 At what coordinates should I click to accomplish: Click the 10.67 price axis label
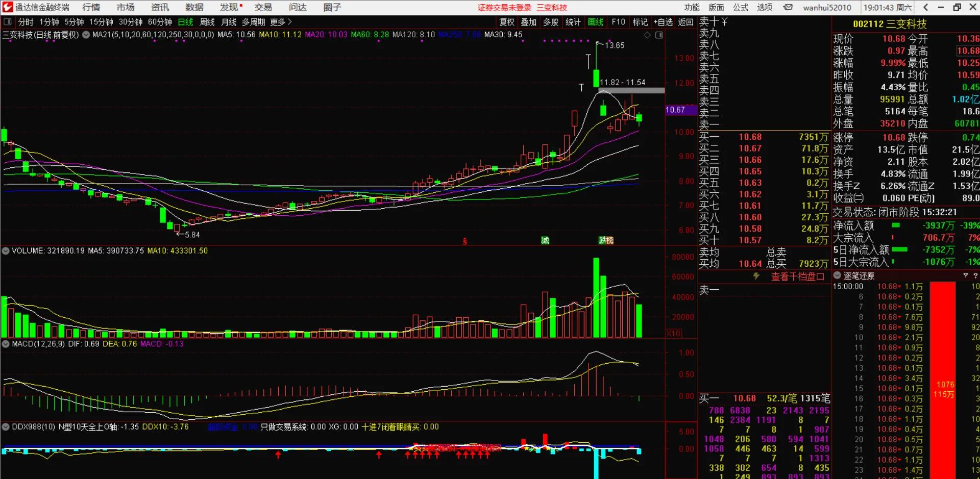[681, 110]
